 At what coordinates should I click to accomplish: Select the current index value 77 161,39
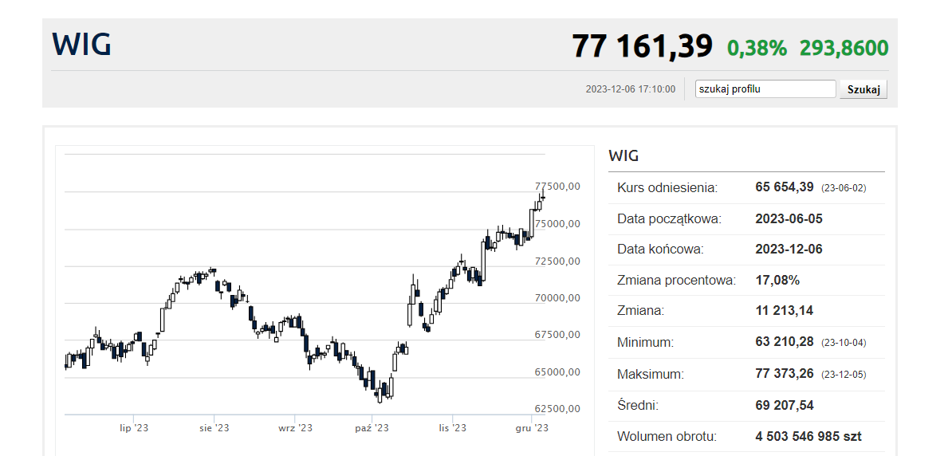coord(642,46)
